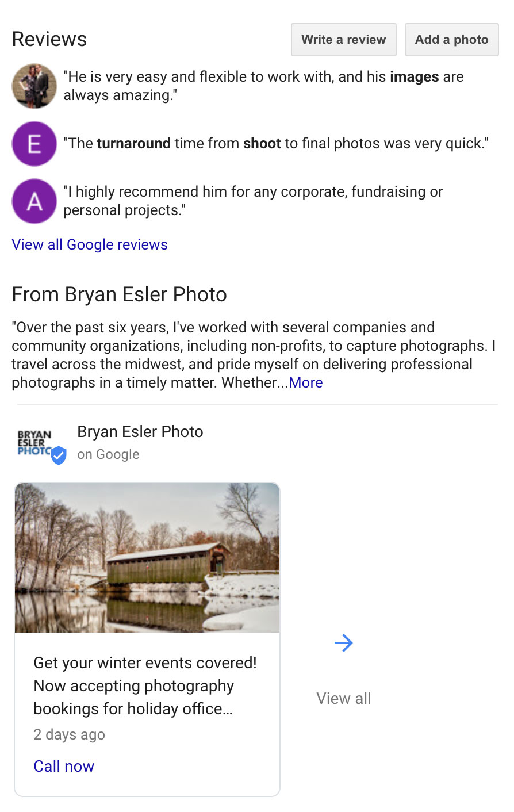Open the review recommending him for corporate projects
Viewport: 514px width, 812px height.
coord(253,201)
